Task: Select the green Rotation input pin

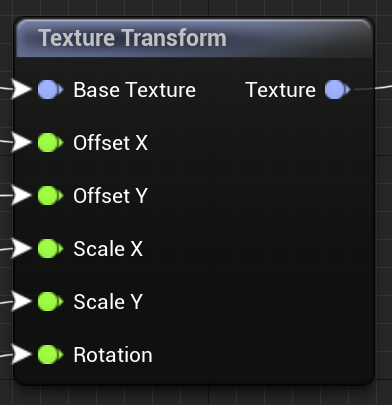Action: tap(50, 355)
